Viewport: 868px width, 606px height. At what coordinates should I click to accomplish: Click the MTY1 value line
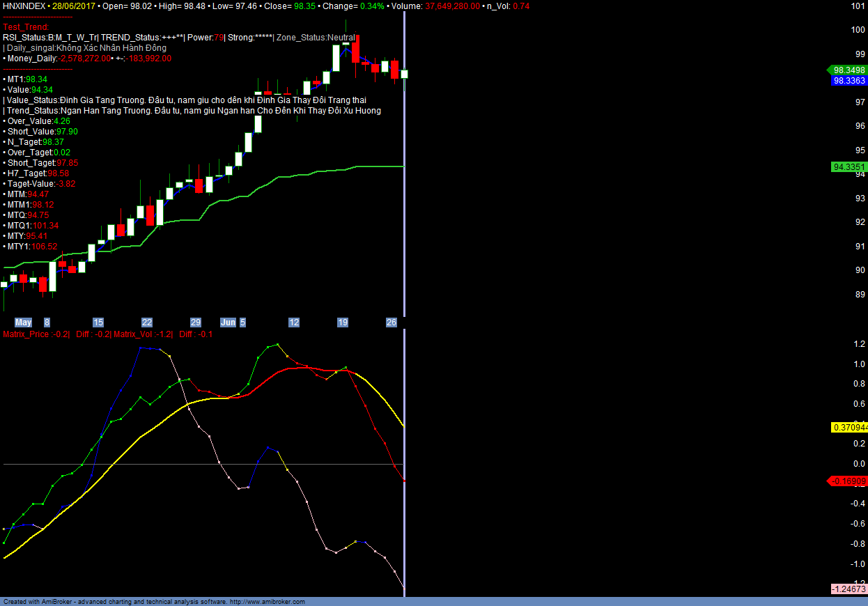tap(31, 247)
